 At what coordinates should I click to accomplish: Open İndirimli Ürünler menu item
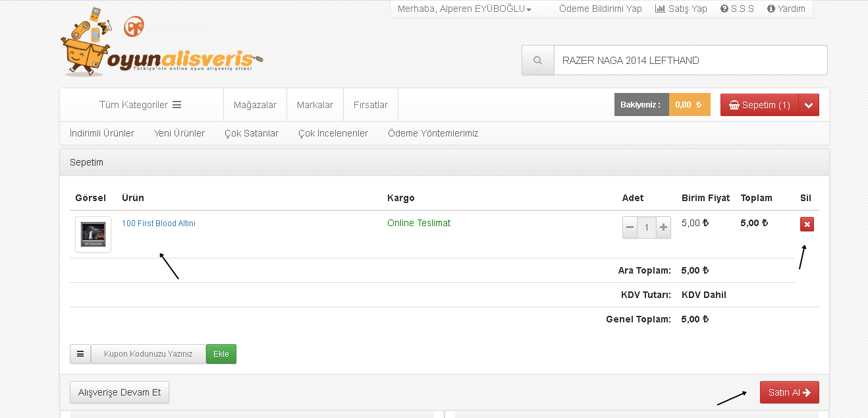click(x=102, y=133)
